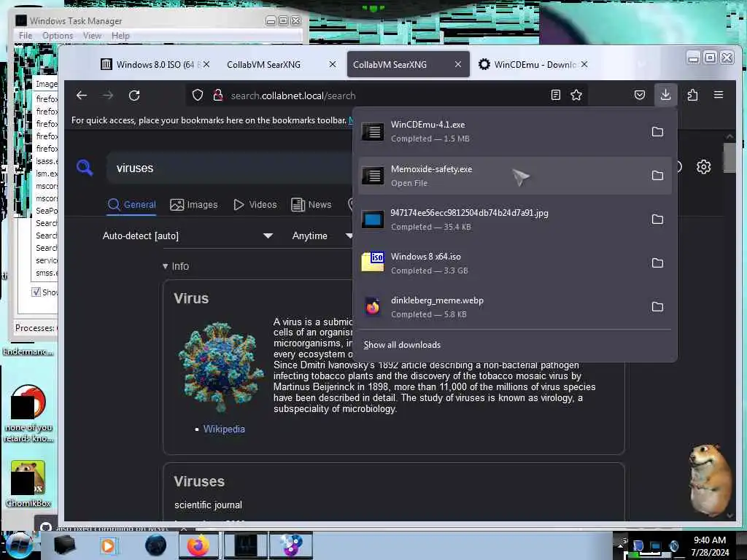This screenshot has height=560, width=747.
Task: Close the Windows 8.0 ISO tab
Action: click(x=206, y=64)
